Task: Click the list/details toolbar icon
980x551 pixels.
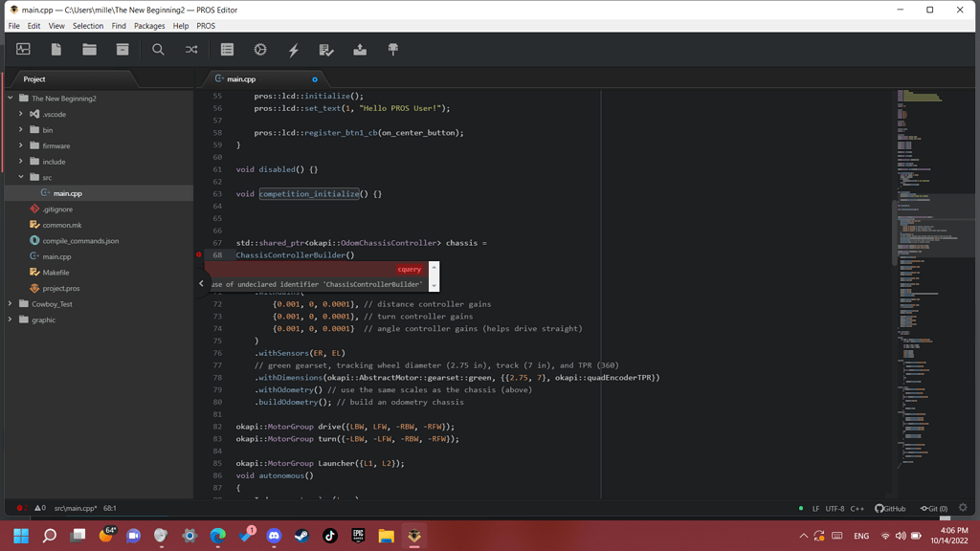Action: (x=226, y=49)
